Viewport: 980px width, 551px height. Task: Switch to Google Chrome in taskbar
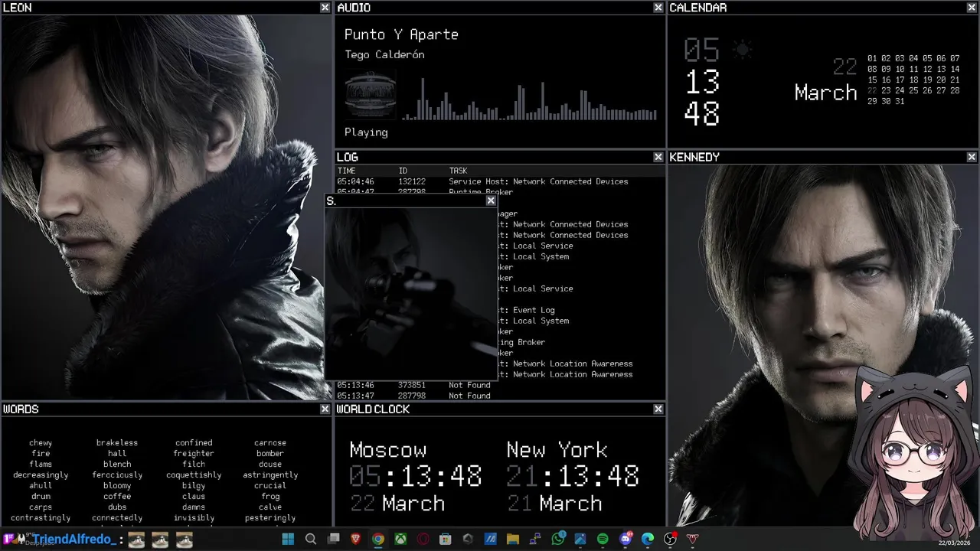point(378,539)
